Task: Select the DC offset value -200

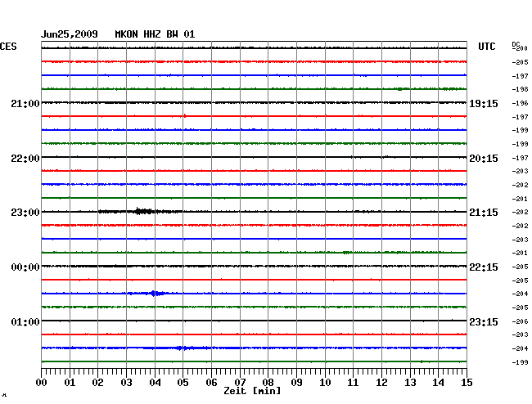Action: [520, 48]
